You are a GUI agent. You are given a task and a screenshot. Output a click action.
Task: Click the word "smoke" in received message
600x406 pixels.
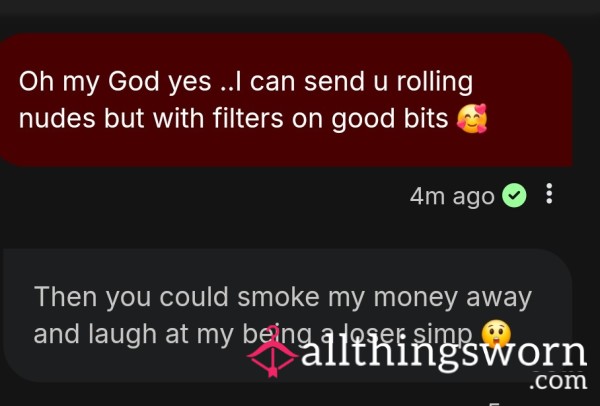[x=278, y=297]
